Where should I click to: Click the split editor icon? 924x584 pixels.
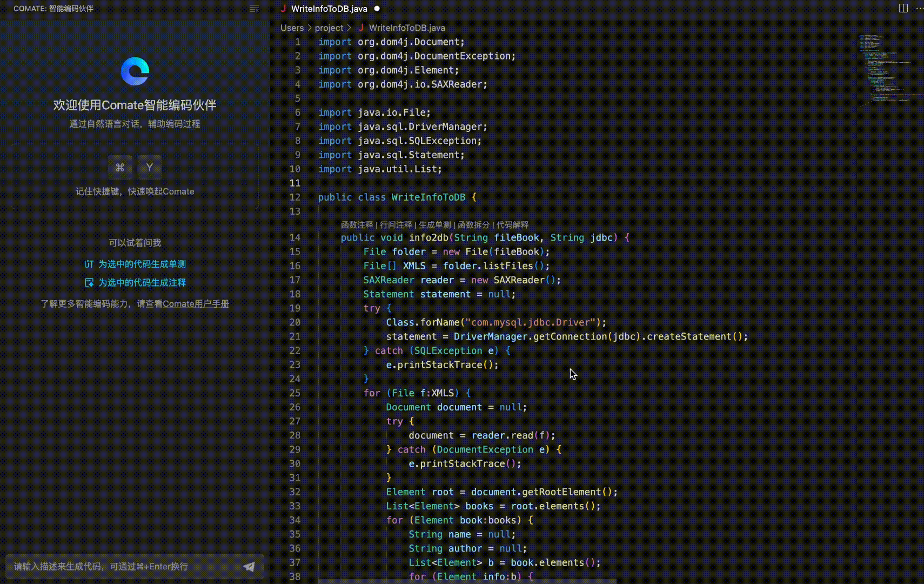903,8
